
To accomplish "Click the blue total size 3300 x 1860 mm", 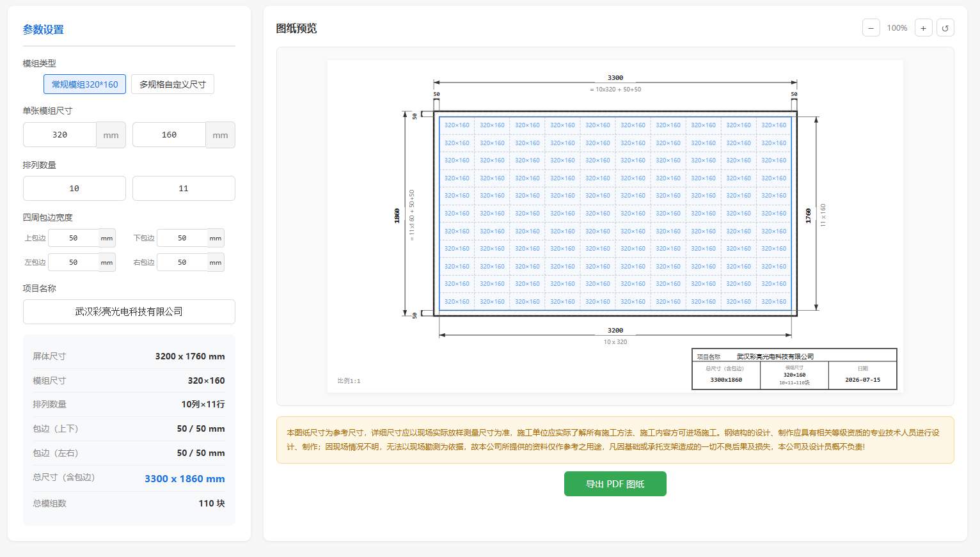I will [185, 479].
